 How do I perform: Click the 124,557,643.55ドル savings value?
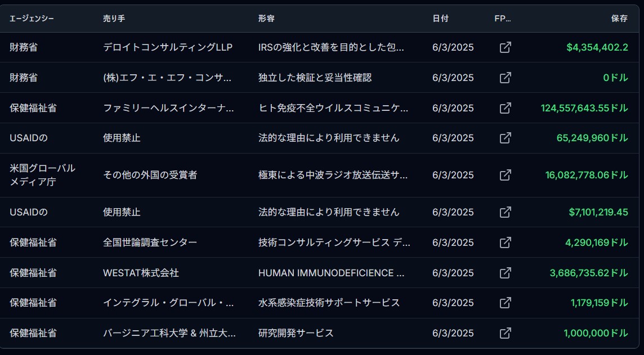coord(584,108)
